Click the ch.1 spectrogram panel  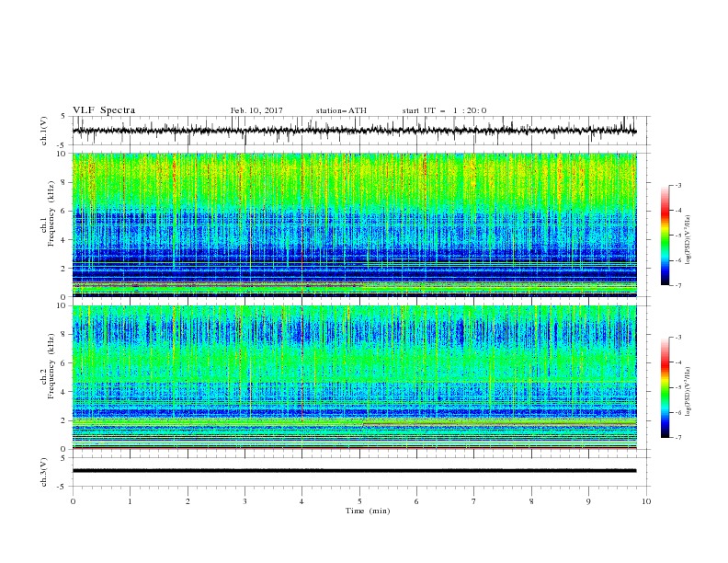click(354, 224)
